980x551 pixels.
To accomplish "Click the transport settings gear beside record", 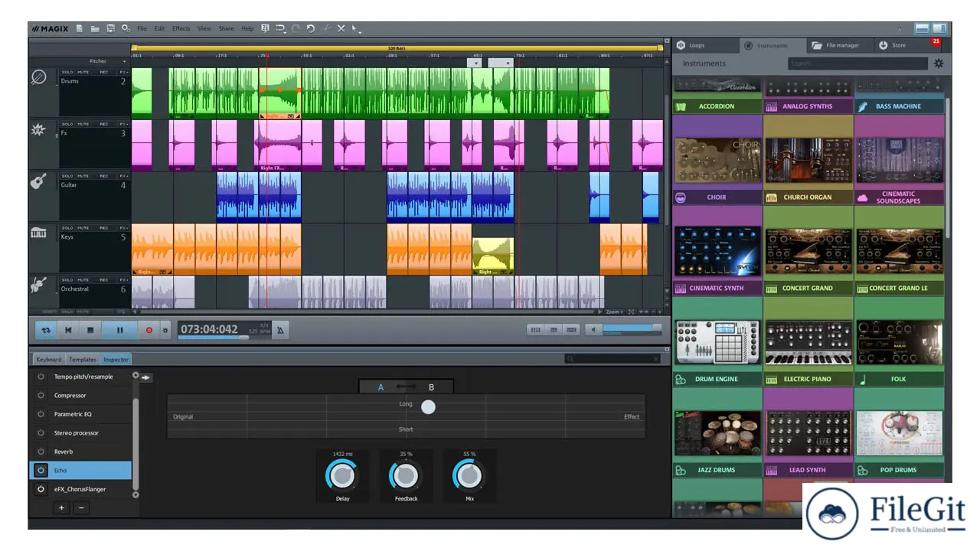I will [165, 331].
